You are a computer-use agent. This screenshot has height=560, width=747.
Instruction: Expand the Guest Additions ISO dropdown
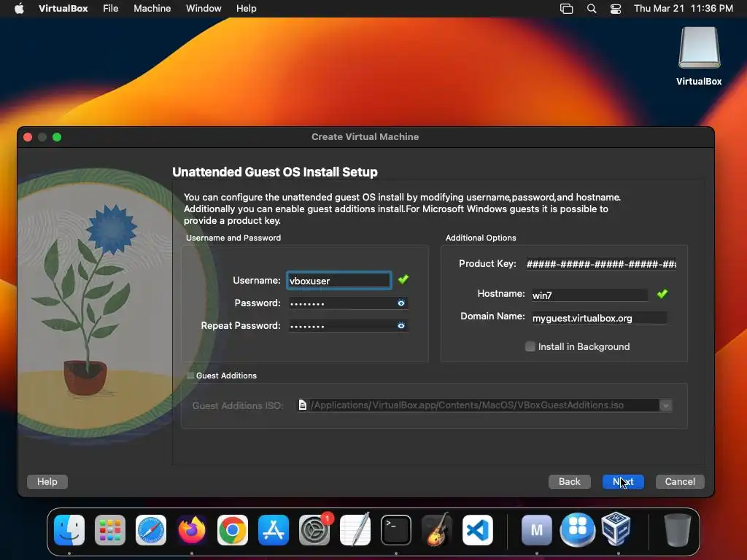pyautogui.click(x=665, y=405)
